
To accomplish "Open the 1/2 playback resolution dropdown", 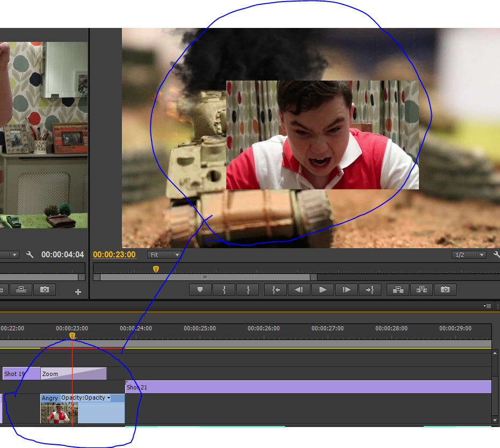I will [469, 255].
